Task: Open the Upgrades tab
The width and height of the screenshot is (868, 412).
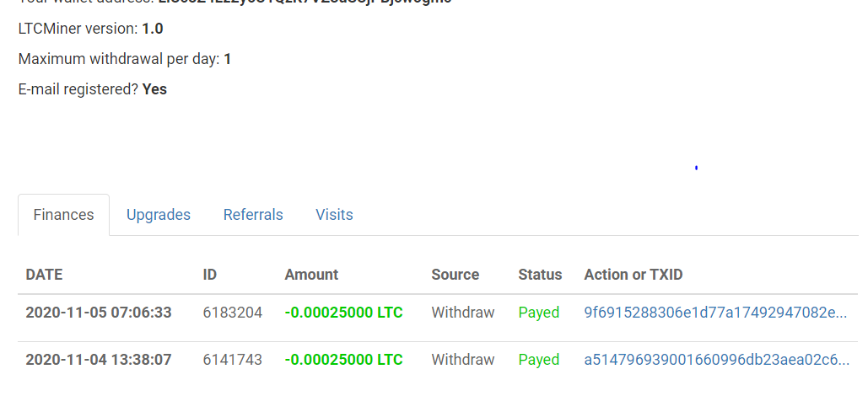Action: pos(159,215)
